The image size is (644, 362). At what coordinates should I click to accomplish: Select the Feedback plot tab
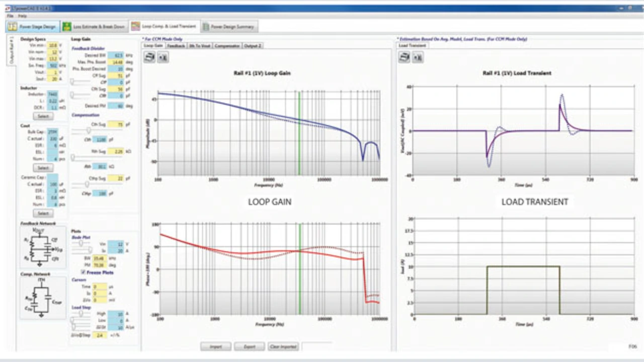(176, 46)
